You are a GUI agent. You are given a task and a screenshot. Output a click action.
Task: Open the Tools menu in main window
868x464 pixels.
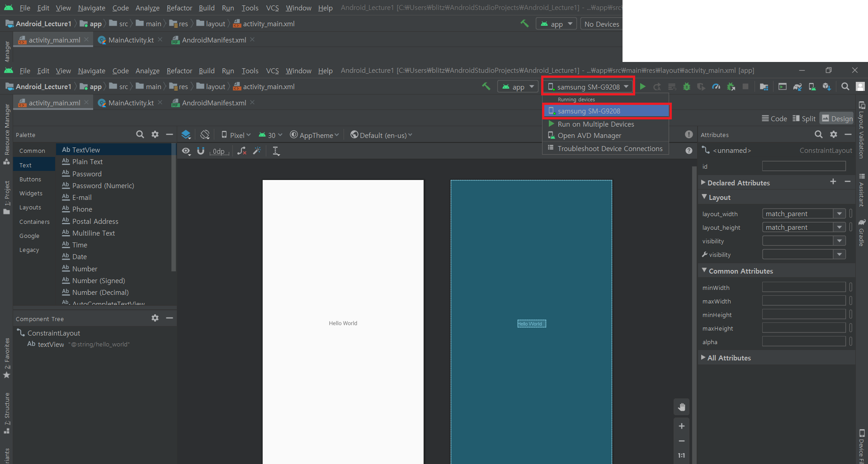pos(250,71)
